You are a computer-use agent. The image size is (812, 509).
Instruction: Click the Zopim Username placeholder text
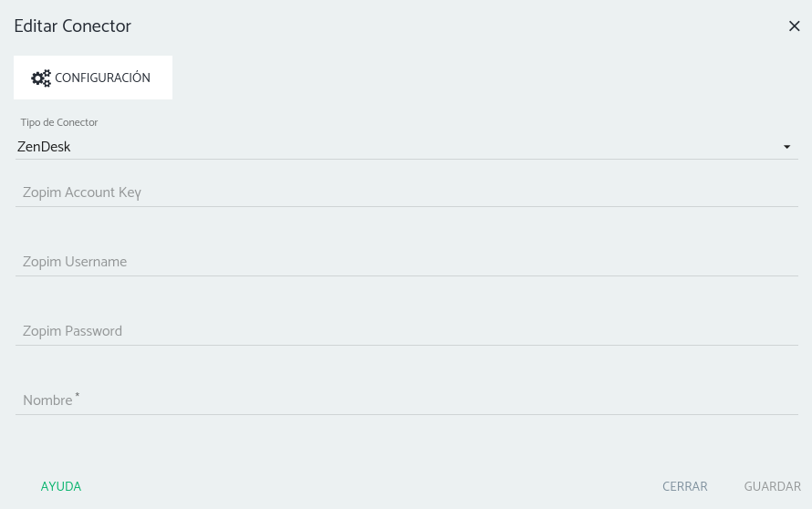(x=75, y=262)
